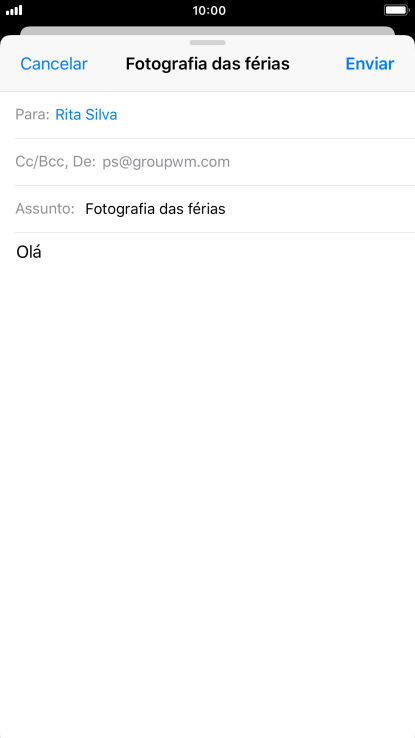The height and width of the screenshot is (738, 415).
Task: Cancel the email draft with Cancelar
Action: [x=54, y=64]
